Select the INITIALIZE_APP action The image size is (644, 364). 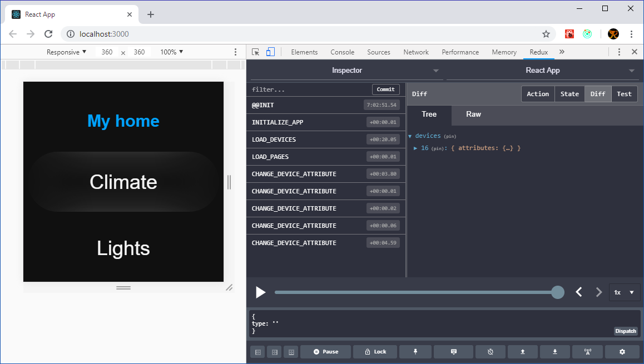click(x=326, y=122)
